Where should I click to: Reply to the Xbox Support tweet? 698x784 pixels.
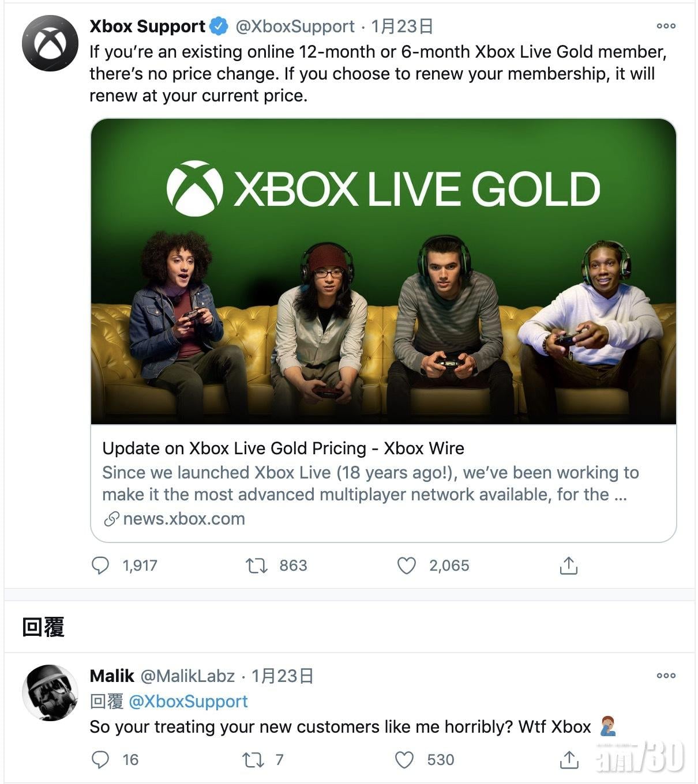[x=100, y=566]
